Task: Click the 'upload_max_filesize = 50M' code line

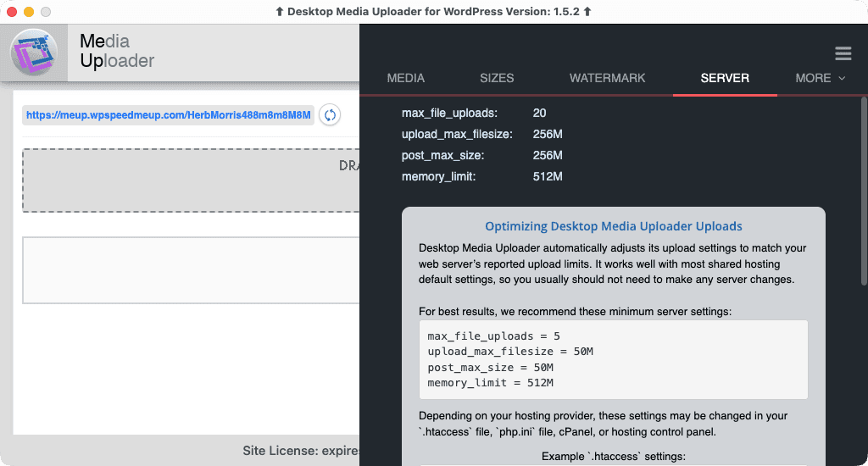Action: (509, 352)
